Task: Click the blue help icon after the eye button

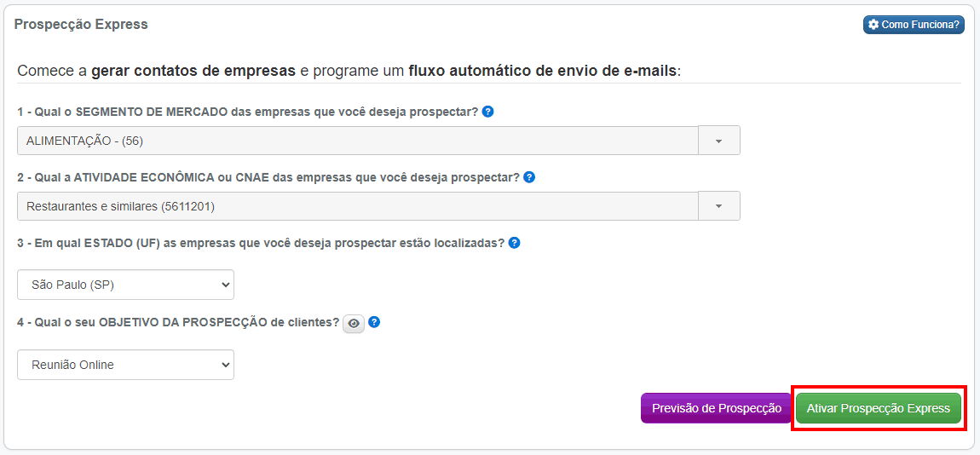Action: pyautogui.click(x=374, y=322)
